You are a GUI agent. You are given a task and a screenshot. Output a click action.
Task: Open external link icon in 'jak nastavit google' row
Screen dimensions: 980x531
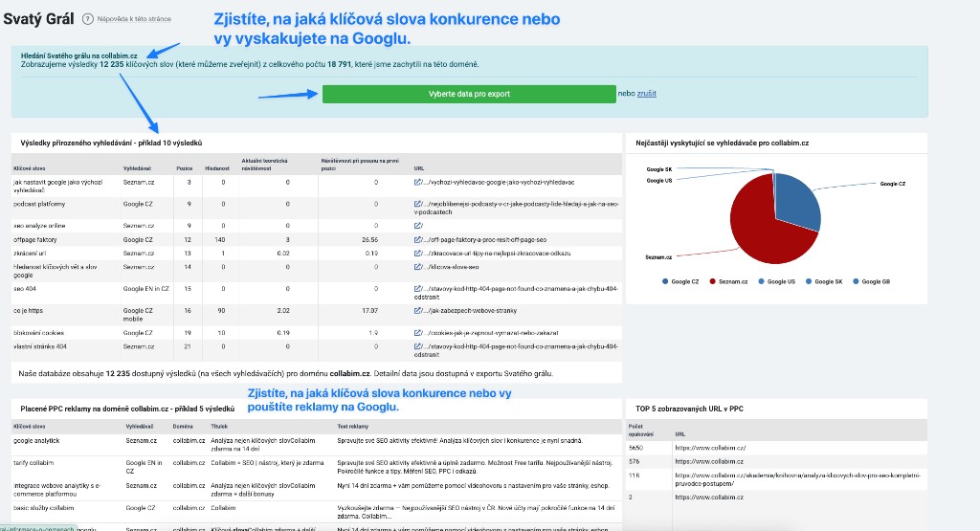[417, 183]
